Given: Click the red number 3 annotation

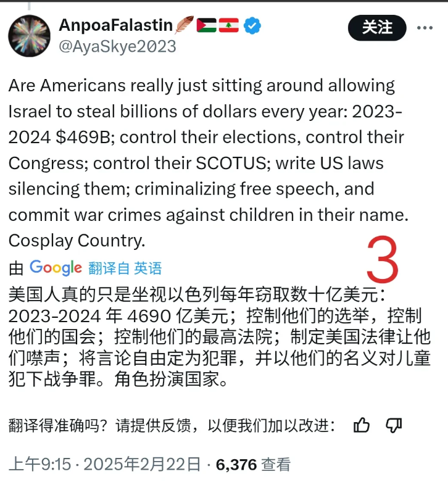Looking at the screenshot, I should [x=382, y=259].
